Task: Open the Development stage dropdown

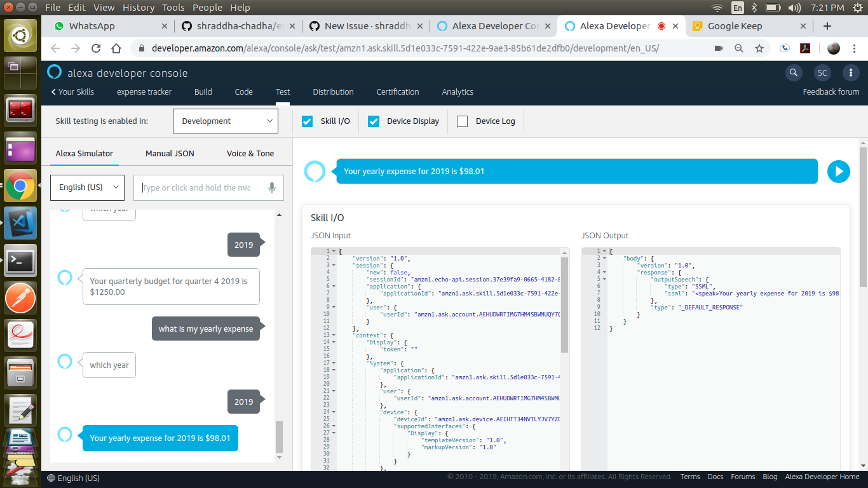Action: tap(226, 121)
